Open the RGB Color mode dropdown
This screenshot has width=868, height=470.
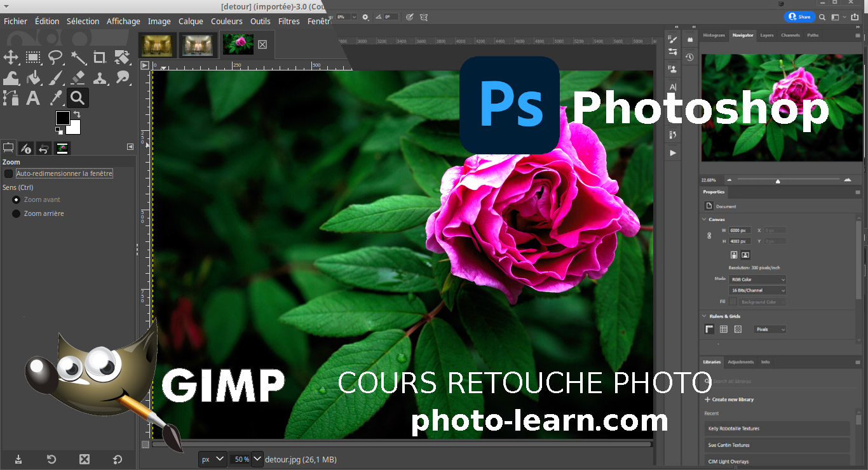pyautogui.click(x=757, y=279)
